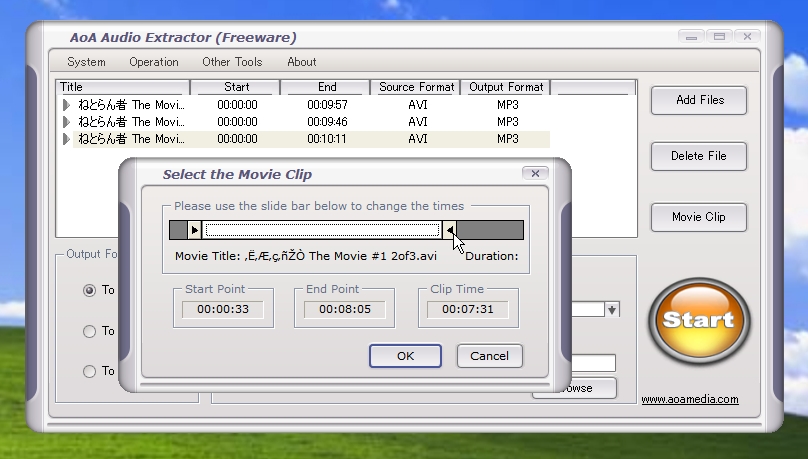Select the first selected 'To' output radio

pyautogui.click(x=89, y=290)
